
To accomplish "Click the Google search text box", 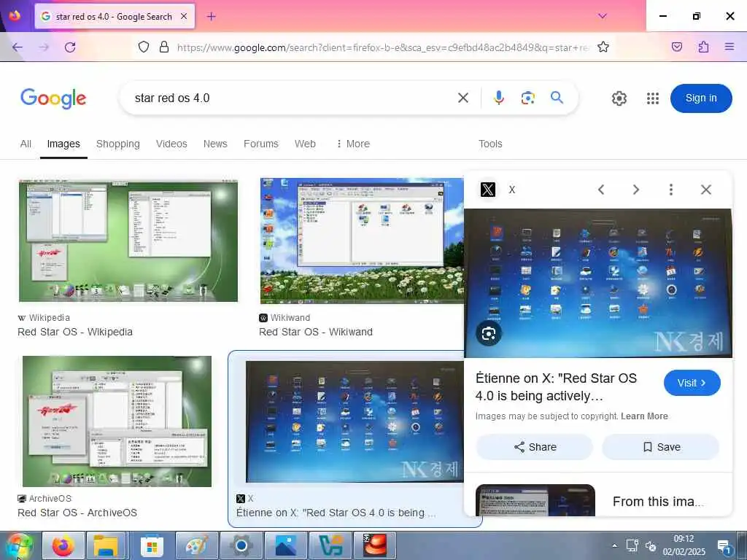I will click(290, 98).
